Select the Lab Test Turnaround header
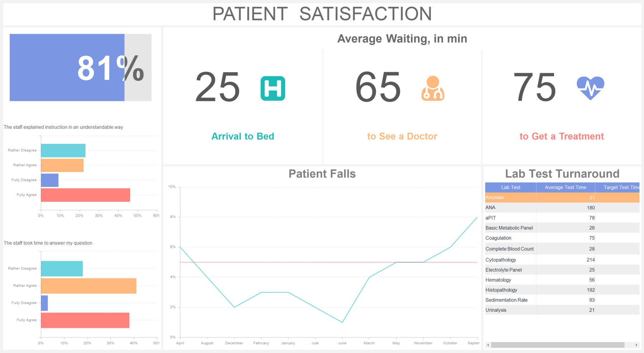 click(562, 174)
